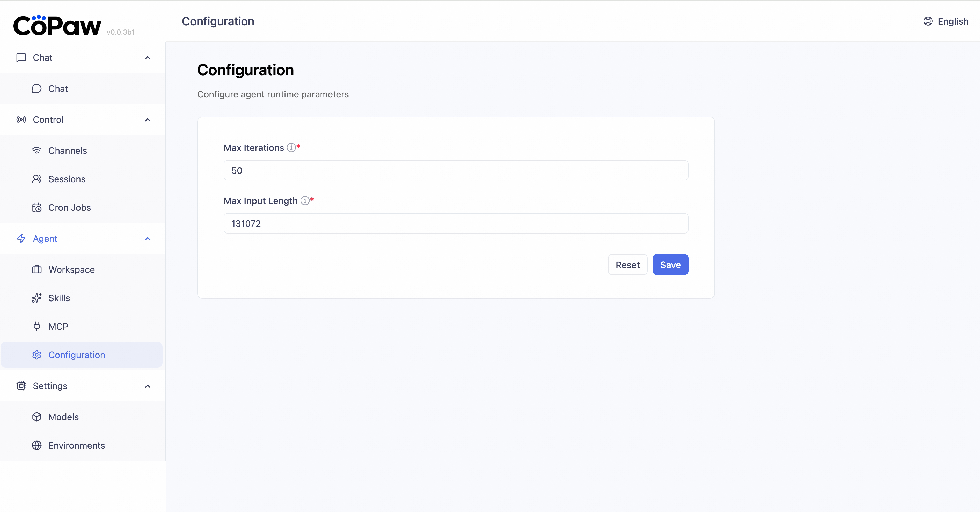Click the Max Input Length info icon
The image size is (980, 512).
[305, 200]
